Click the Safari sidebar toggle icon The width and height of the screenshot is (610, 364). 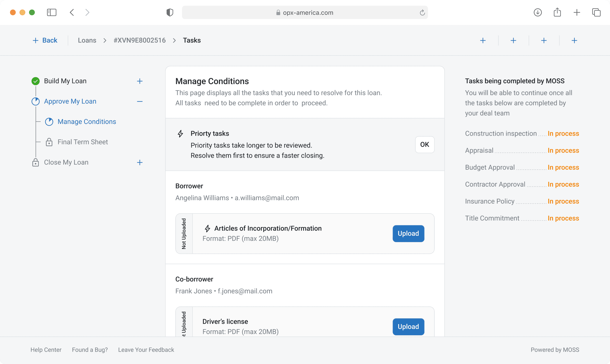pos(51,13)
